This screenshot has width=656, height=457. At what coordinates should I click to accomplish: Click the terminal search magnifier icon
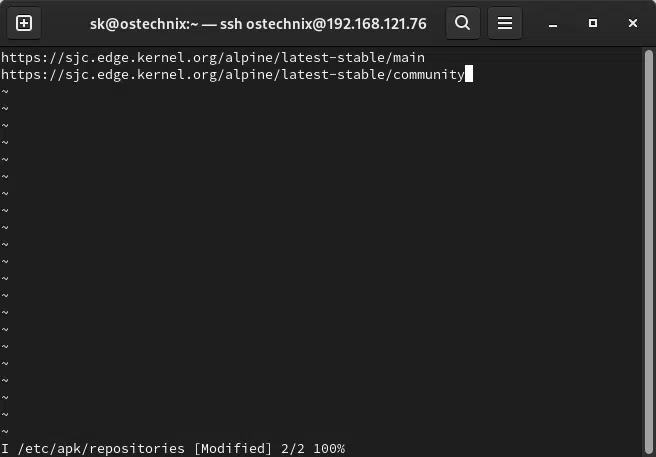click(462, 22)
